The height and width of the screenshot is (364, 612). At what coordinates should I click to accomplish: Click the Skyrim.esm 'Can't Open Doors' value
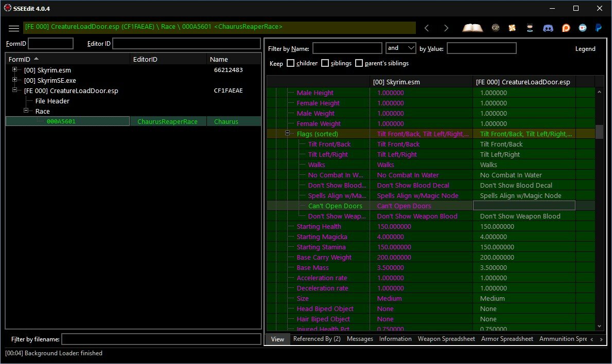[x=404, y=206]
